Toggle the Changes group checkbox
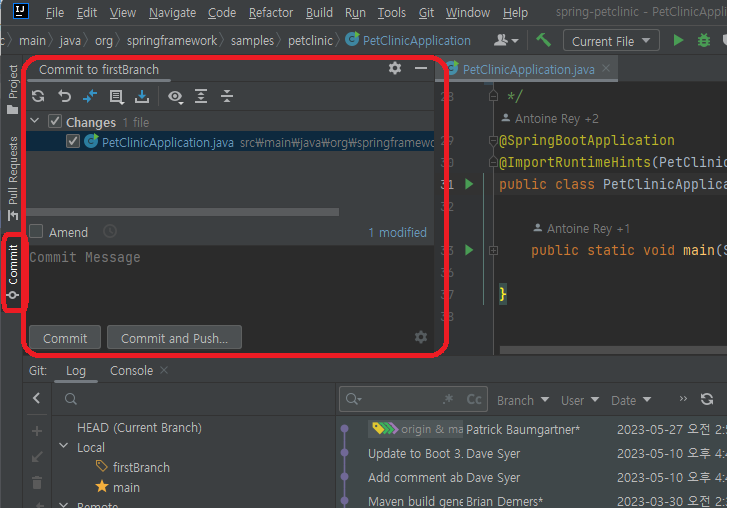The width and height of the screenshot is (730, 508). coord(54,122)
